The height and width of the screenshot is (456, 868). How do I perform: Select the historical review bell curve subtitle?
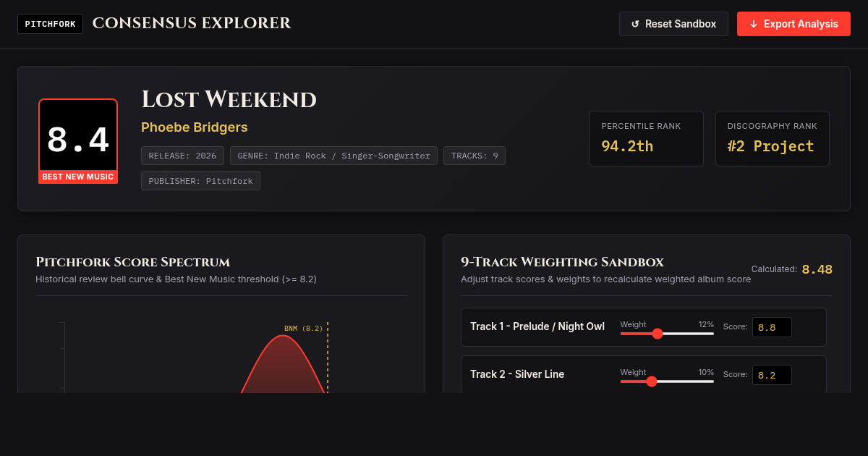coord(176,279)
